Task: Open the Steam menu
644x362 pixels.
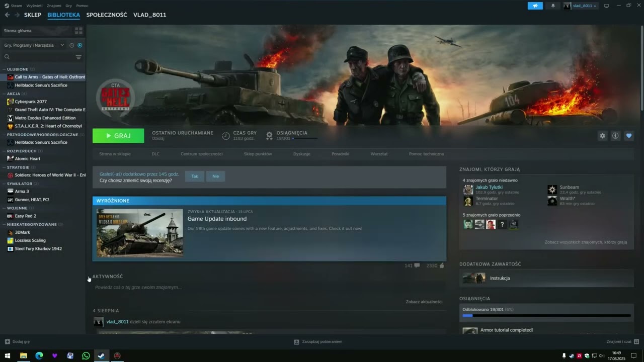Action: tap(17, 6)
